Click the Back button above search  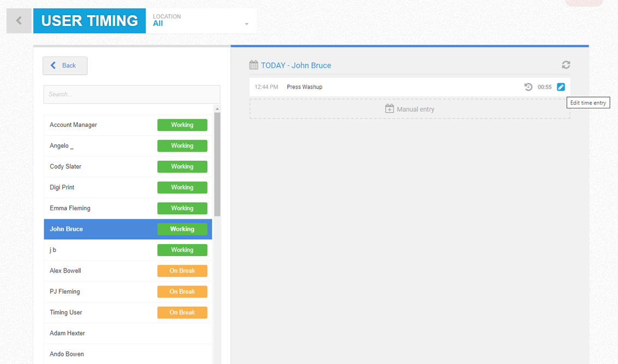click(65, 65)
